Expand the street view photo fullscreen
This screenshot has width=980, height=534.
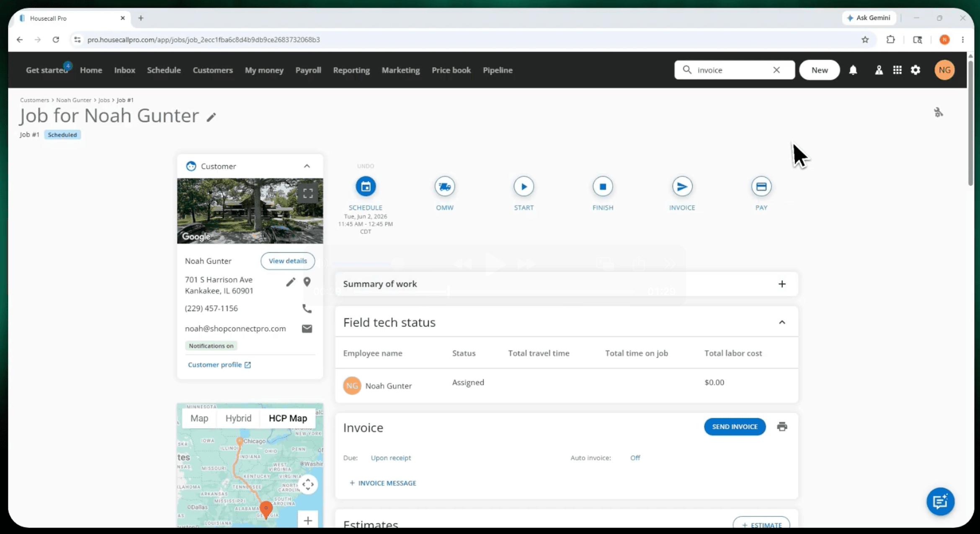(308, 193)
